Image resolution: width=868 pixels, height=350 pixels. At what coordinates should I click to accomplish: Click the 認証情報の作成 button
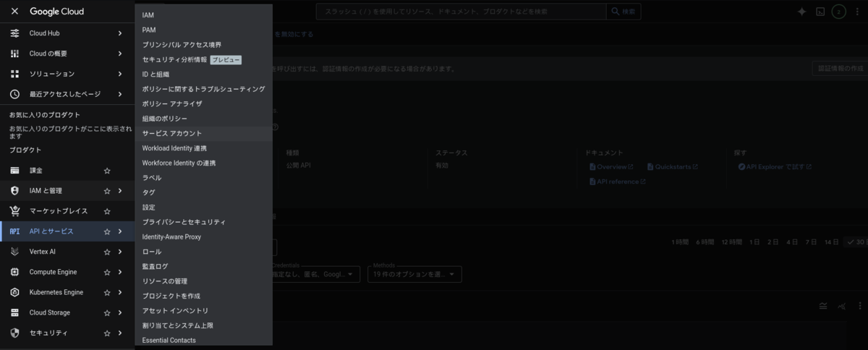click(840, 69)
